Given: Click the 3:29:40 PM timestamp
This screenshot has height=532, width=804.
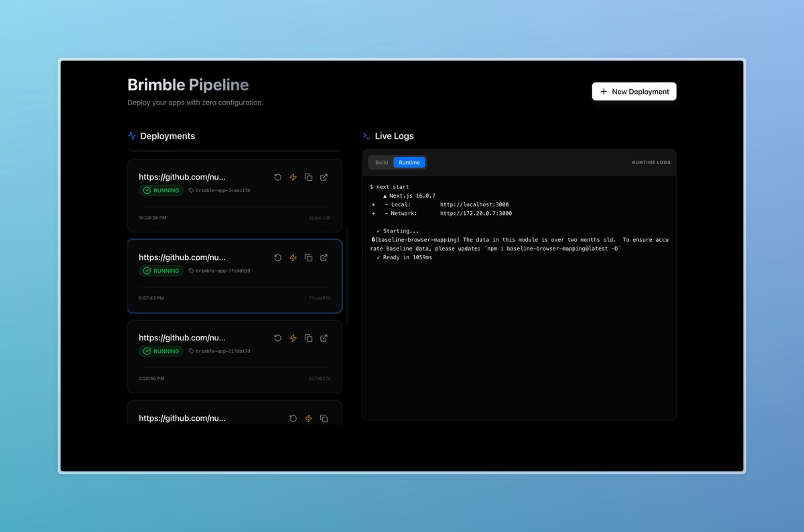Looking at the screenshot, I should tap(151, 379).
